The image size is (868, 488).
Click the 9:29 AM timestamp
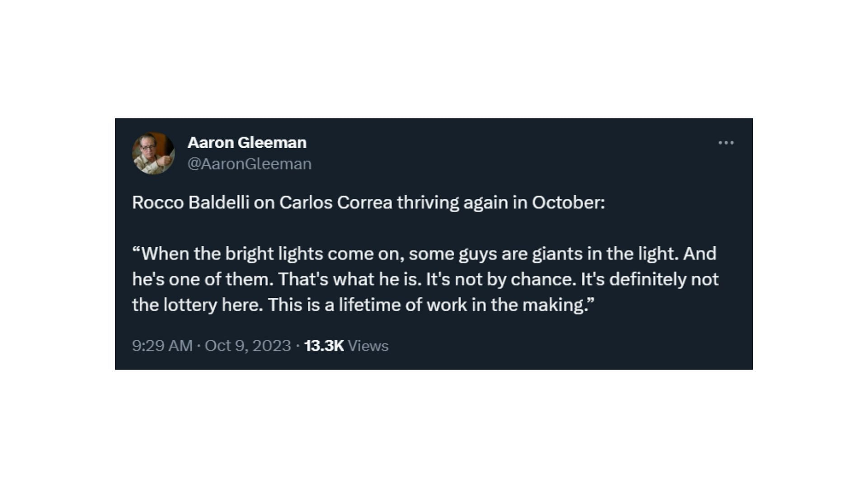(162, 346)
